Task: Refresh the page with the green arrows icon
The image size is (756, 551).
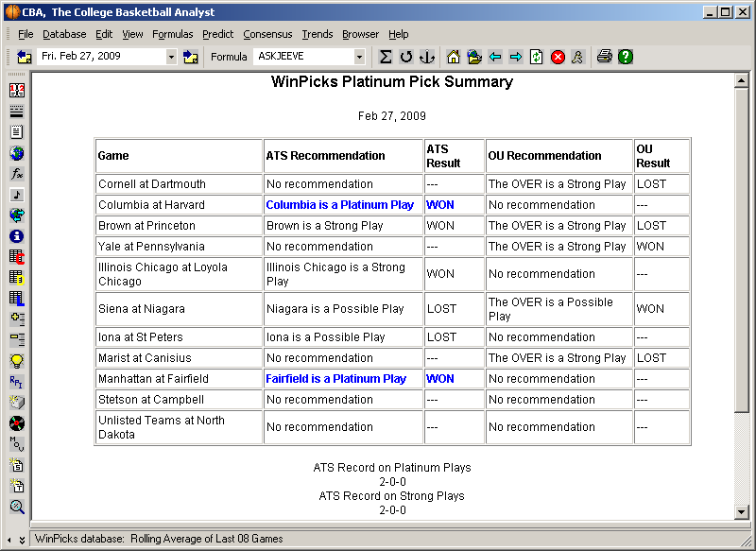Action: point(536,57)
